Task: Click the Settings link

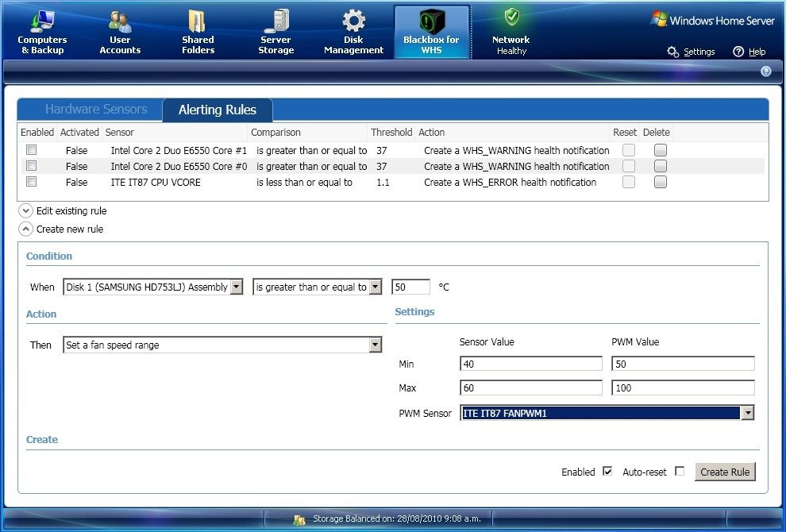Action: (699, 52)
